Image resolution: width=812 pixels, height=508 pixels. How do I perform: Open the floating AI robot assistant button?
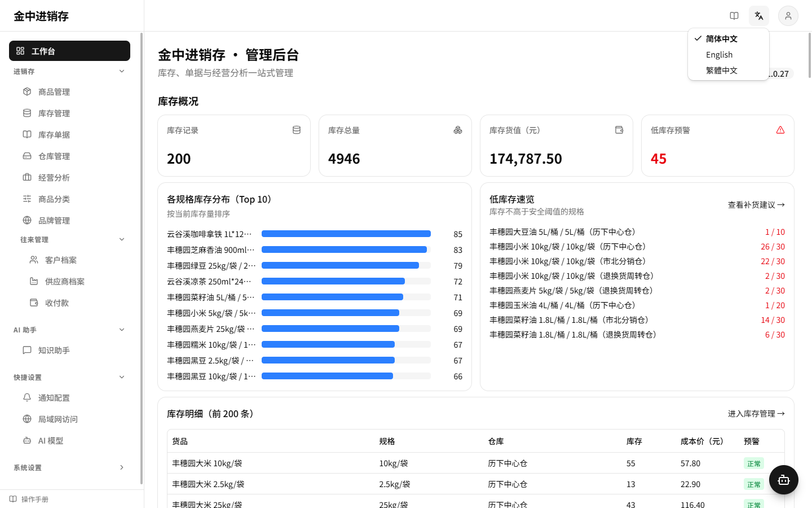click(784, 480)
